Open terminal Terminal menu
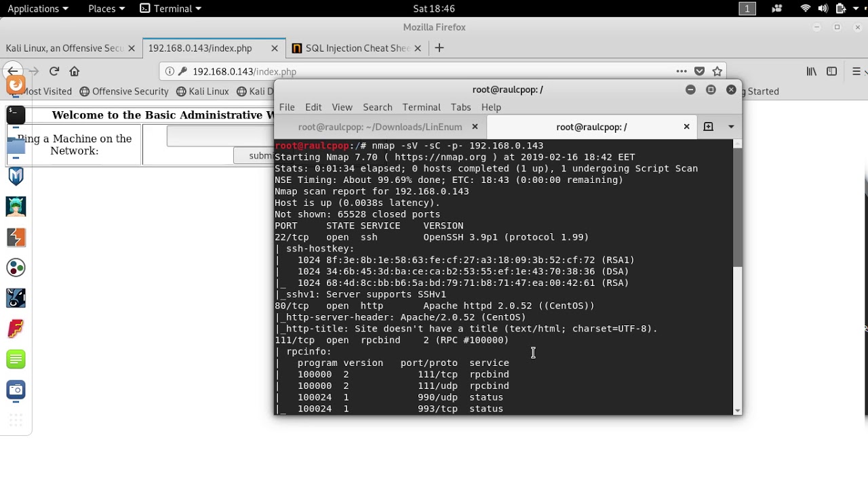Image resolution: width=868 pixels, height=488 pixels. [x=421, y=107]
